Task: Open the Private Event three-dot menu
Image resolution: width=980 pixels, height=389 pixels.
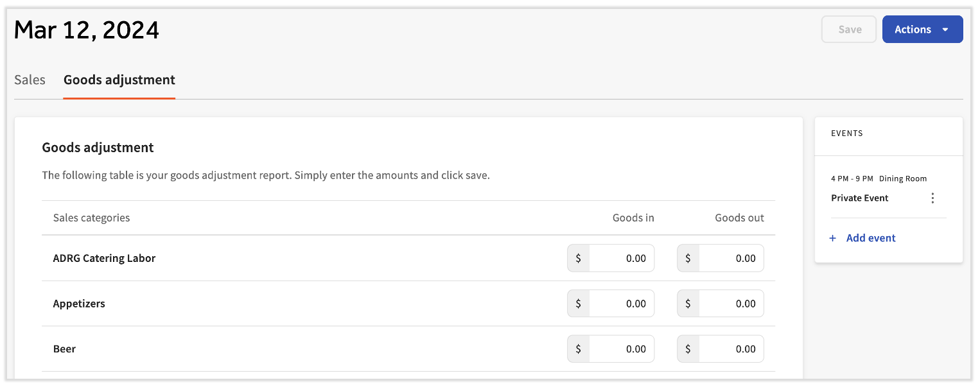Action: (932, 198)
